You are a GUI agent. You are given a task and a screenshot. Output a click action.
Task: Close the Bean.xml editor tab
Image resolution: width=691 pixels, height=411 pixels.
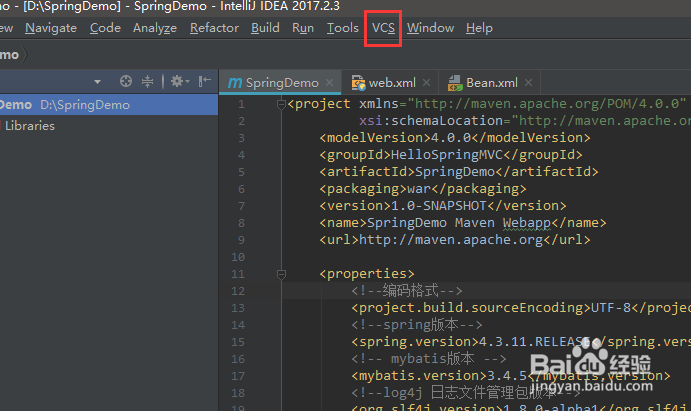pyautogui.click(x=528, y=82)
